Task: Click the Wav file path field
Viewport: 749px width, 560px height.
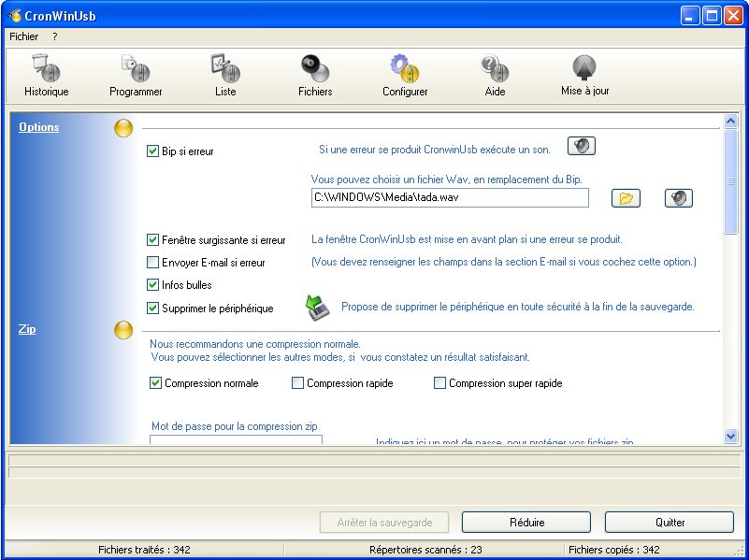Action: (450, 197)
